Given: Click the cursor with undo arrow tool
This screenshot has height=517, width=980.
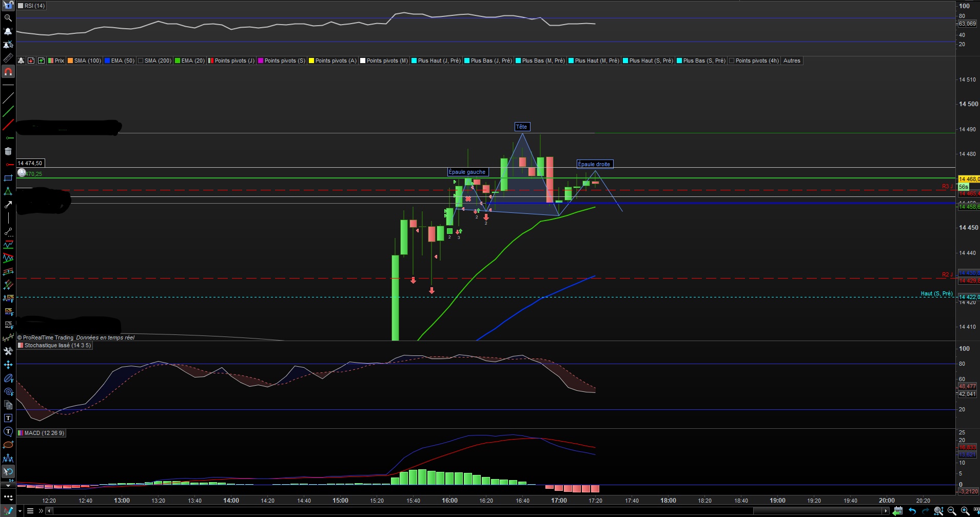Looking at the screenshot, I should point(8,471).
